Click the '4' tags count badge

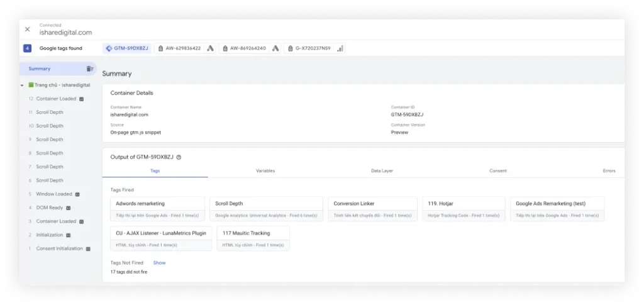pyautogui.click(x=27, y=48)
